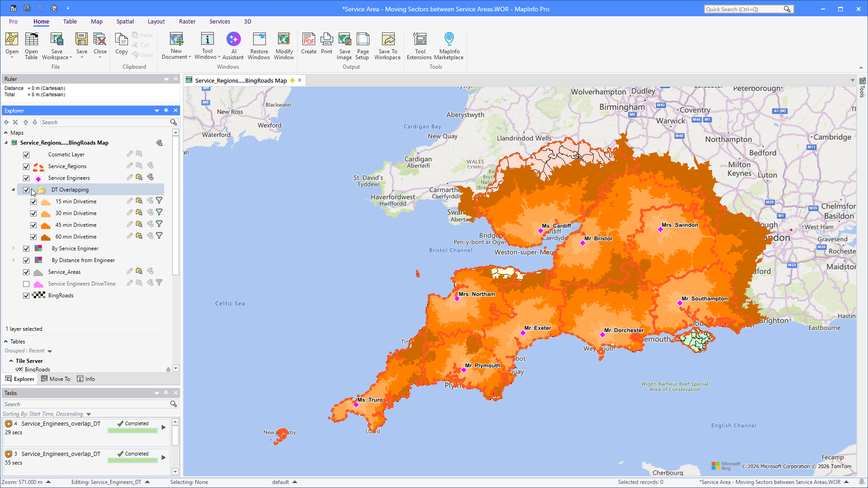Click filter icon for 45 min Drivetime
The height and width of the screenshot is (488, 868).
click(159, 224)
